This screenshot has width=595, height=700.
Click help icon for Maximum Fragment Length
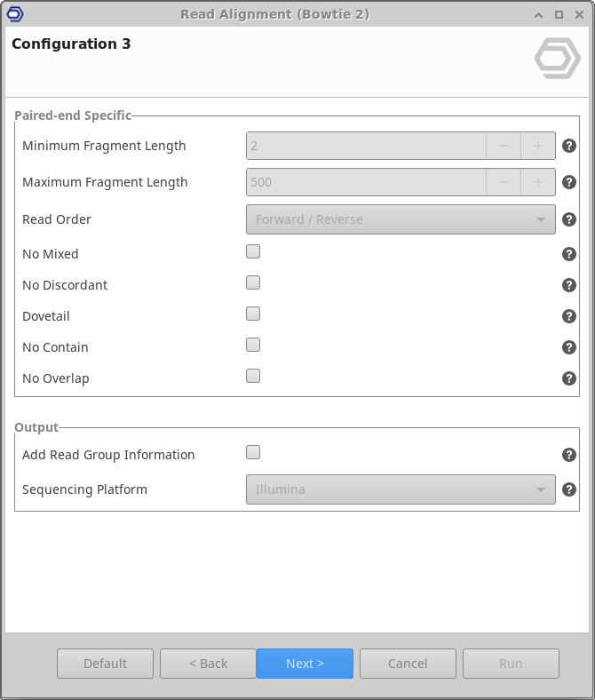pos(569,182)
